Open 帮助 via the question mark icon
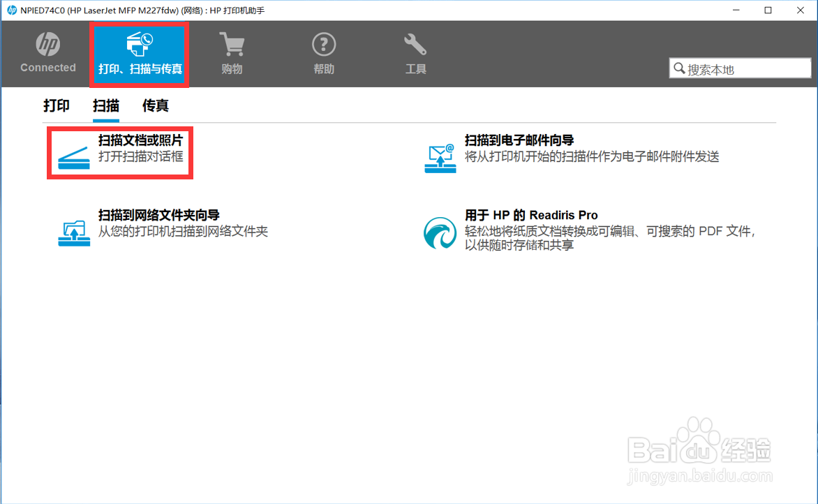This screenshot has height=504, width=818. tap(323, 44)
